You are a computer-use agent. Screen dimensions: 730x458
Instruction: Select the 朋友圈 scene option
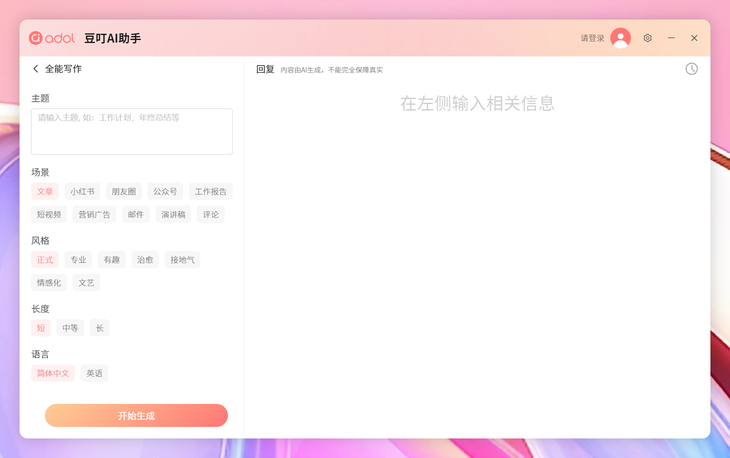124,191
